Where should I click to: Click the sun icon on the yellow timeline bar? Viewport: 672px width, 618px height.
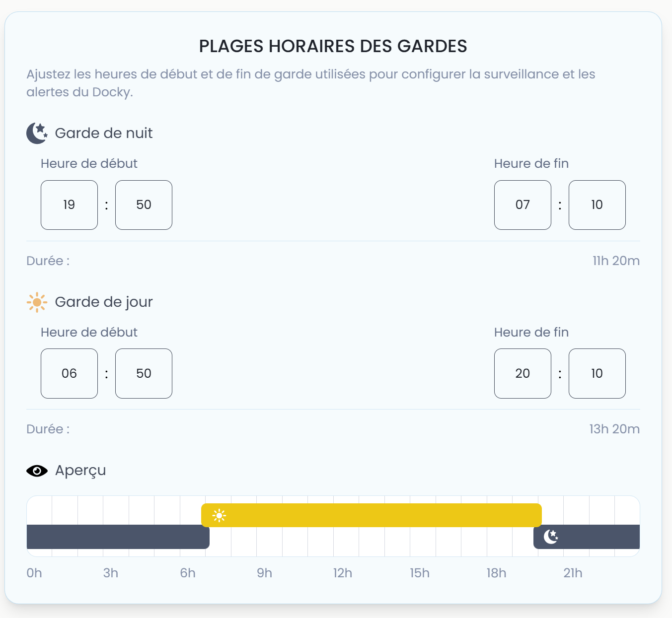(219, 516)
